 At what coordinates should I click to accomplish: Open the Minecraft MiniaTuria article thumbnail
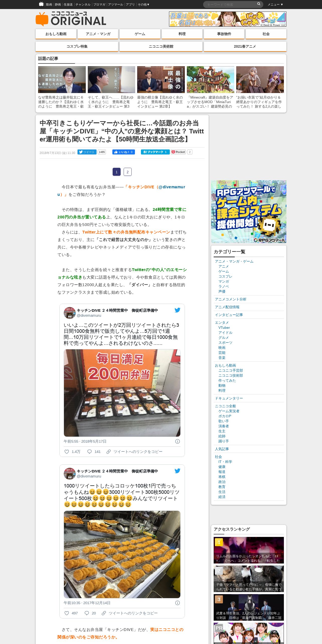pyautogui.click(x=210, y=79)
